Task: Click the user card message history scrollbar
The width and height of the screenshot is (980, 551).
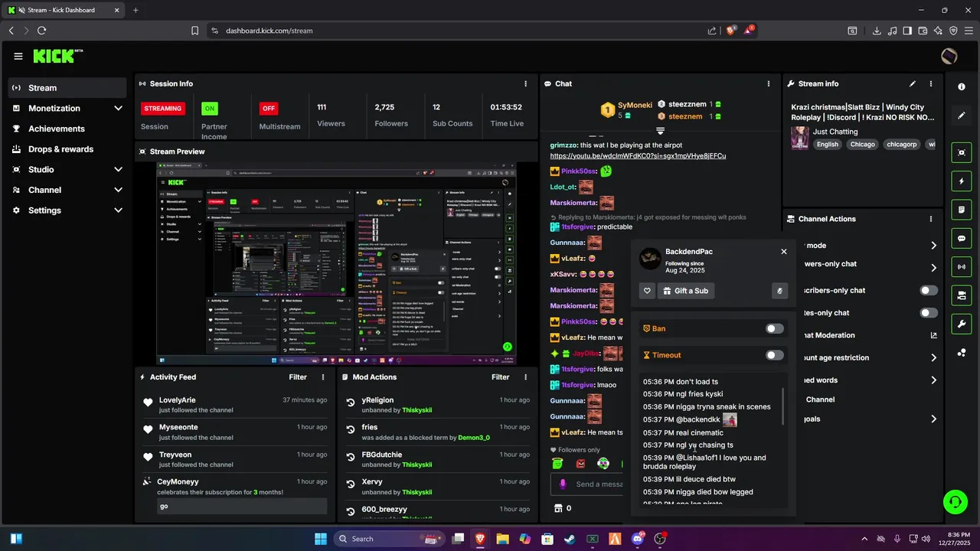Action: click(782, 406)
